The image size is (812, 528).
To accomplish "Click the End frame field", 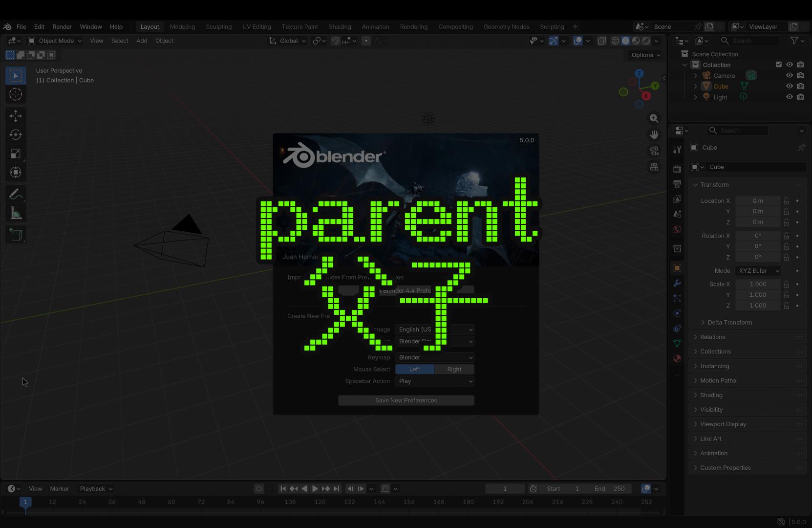I will (x=609, y=488).
